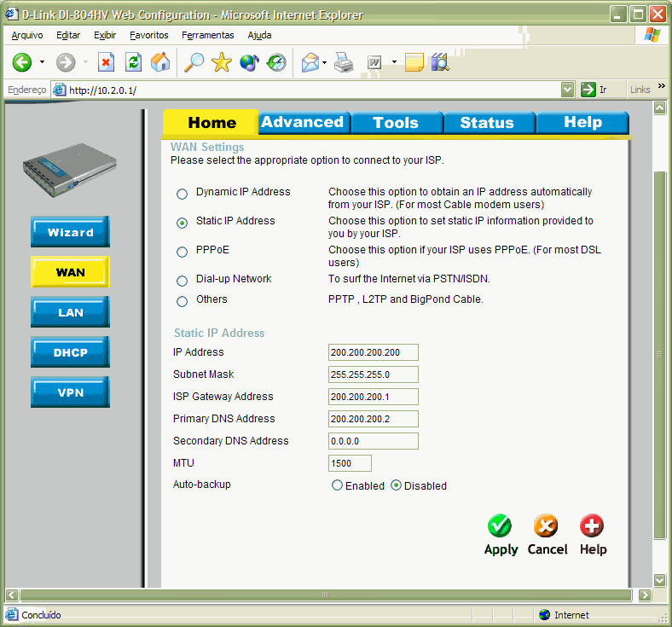The height and width of the screenshot is (627, 672).
Task: Click the browser Stop toolbar icon
Action: (106, 62)
